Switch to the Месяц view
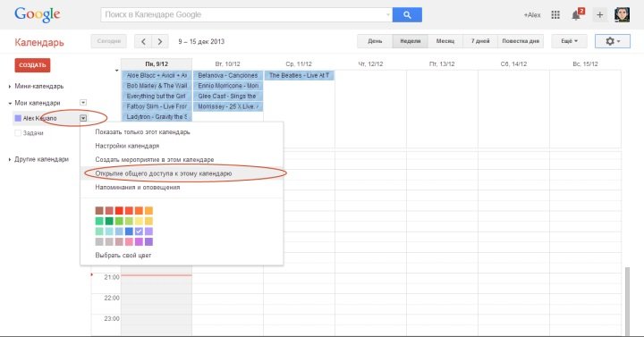 pyautogui.click(x=445, y=41)
